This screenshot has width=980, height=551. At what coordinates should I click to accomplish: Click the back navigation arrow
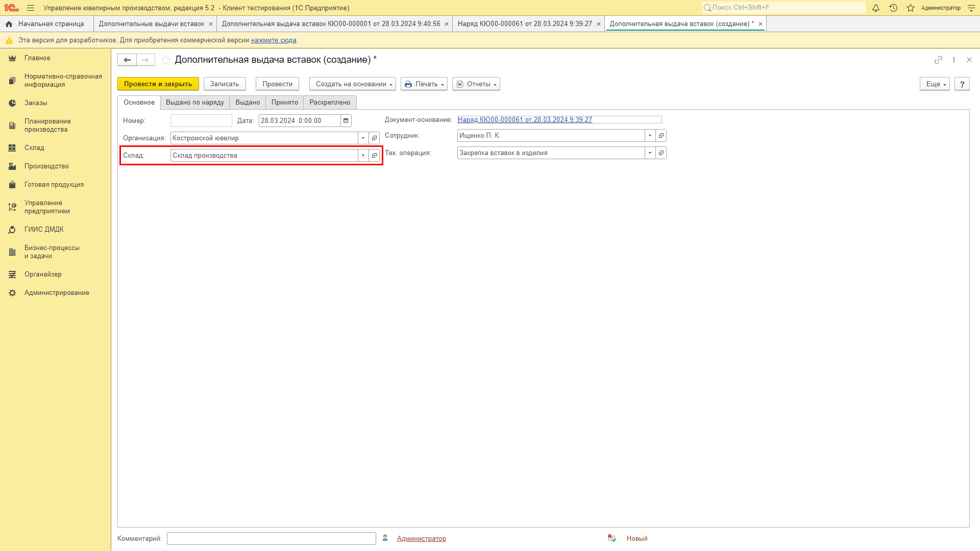(127, 60)
